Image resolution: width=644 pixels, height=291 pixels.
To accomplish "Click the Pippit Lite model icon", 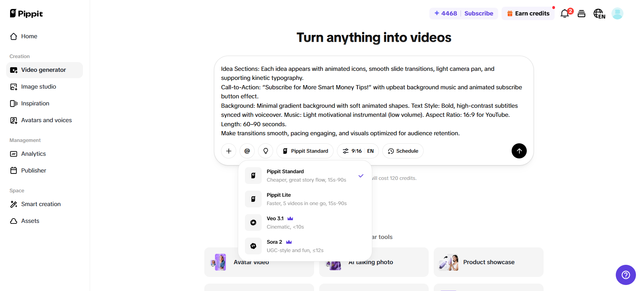I will (253, 199).
